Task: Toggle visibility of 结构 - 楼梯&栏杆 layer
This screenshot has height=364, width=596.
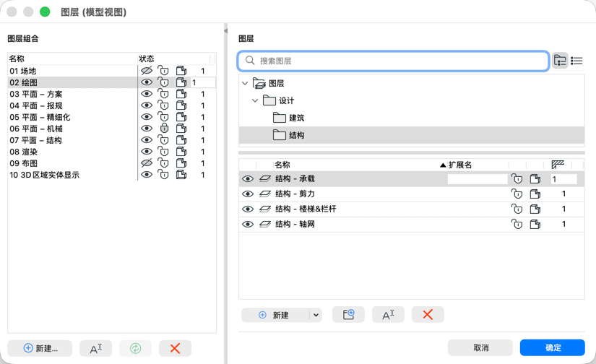Action: (x=248, y=209)
